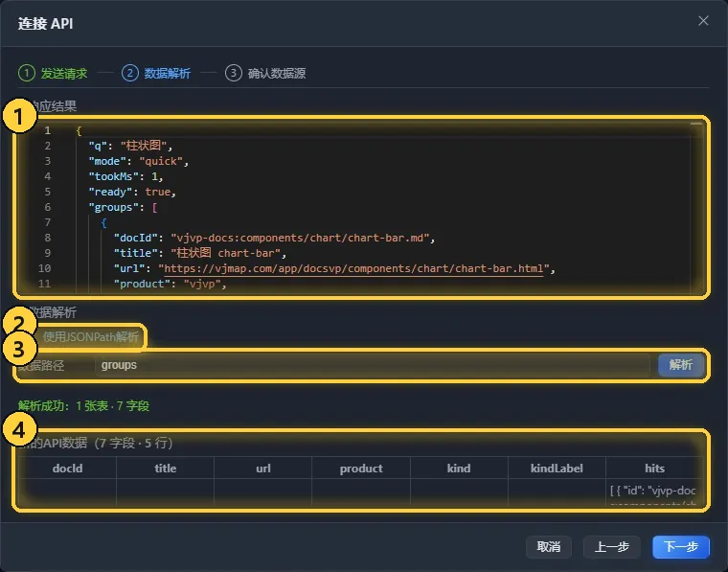Go back with the 上一步 button
The width and height of the screenshot is (728, 572).
pos(611,547)
